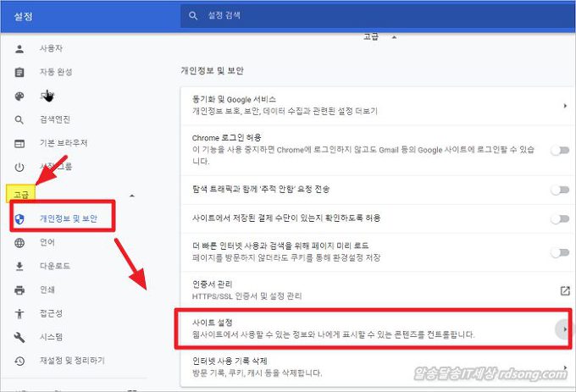Screen dimensions: 576x392
Task: Click the 사용자 person icon in the sidebar
Action: [19, 49]
